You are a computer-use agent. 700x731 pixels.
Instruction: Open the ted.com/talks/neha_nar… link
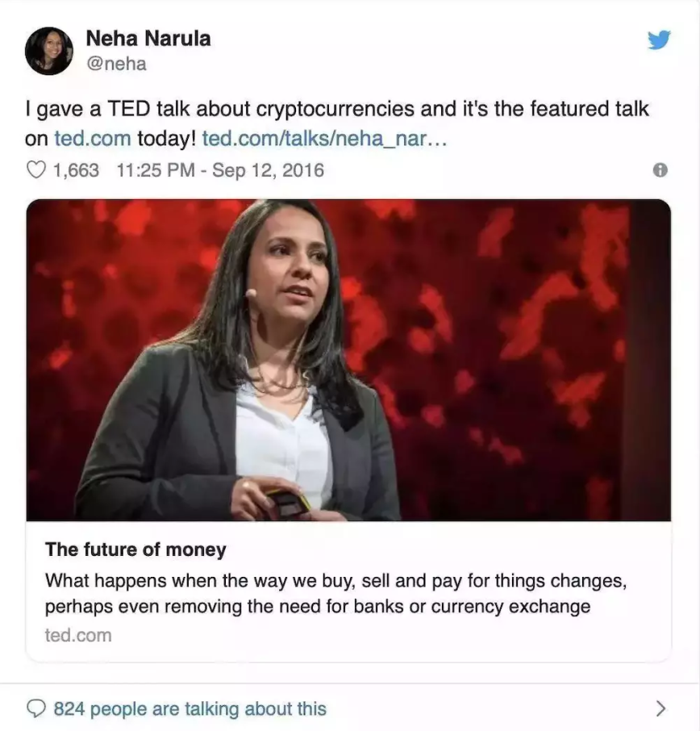[324, 139]
